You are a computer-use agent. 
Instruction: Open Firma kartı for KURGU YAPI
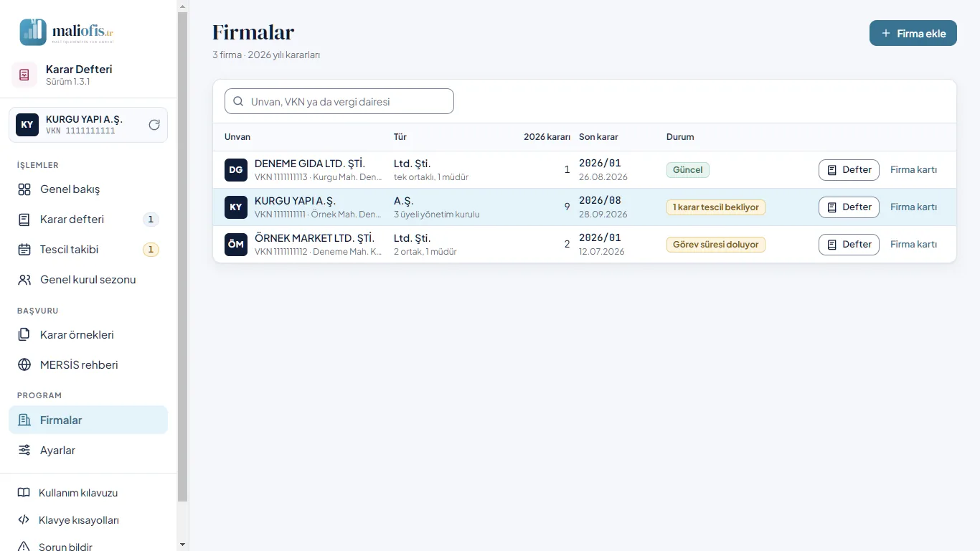point(913,207)
